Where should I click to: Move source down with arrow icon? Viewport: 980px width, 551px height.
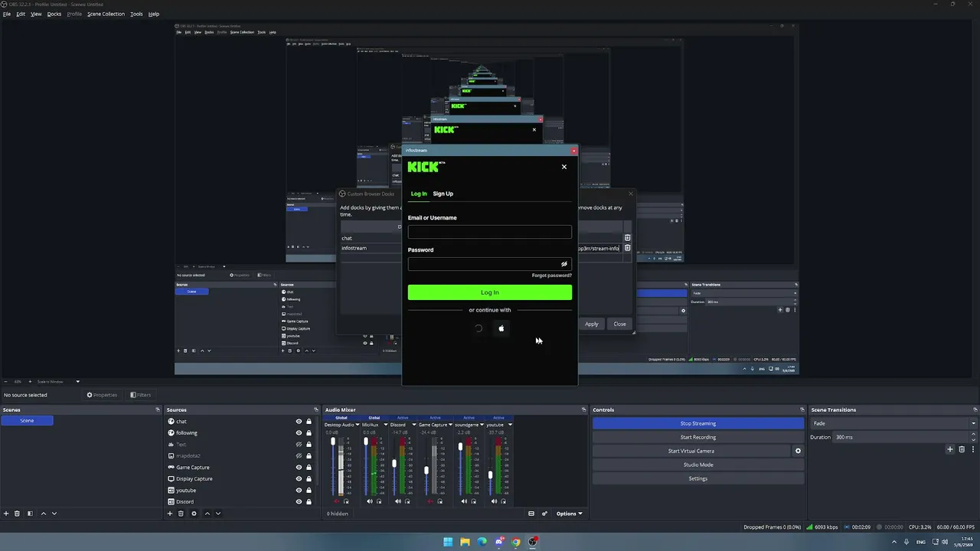coord(217,514)
